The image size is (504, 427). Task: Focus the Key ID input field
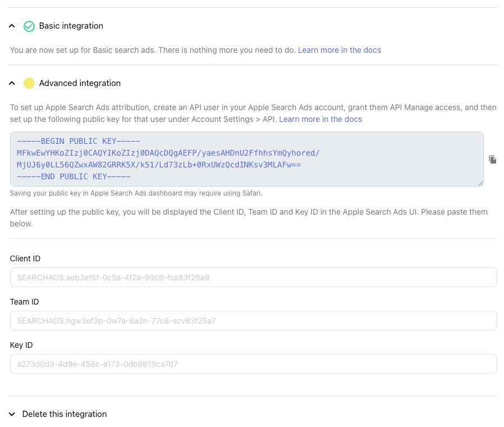pyautogui.click(x=254, y=364)
